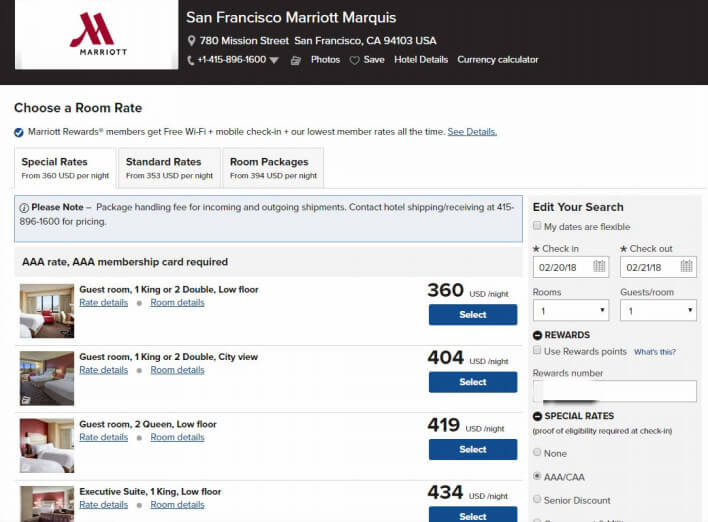
Task: Click the map pin address icon
Action: click(191, 41)
